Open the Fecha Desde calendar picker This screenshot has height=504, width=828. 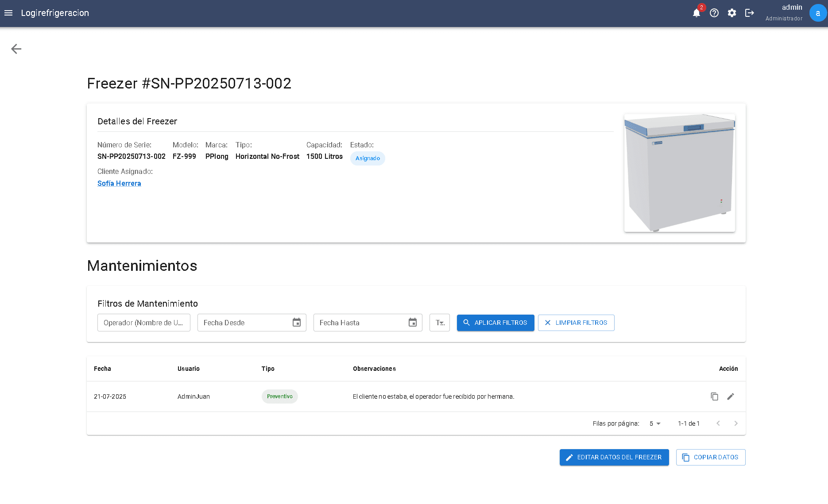296,323
